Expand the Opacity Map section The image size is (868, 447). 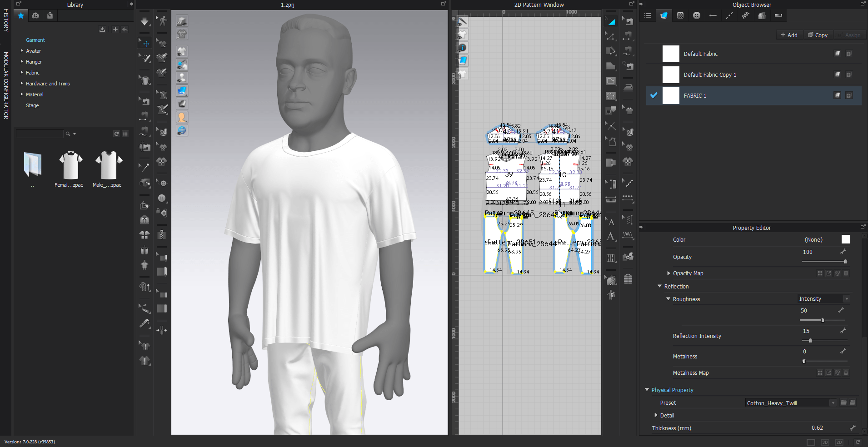(668, 273)
